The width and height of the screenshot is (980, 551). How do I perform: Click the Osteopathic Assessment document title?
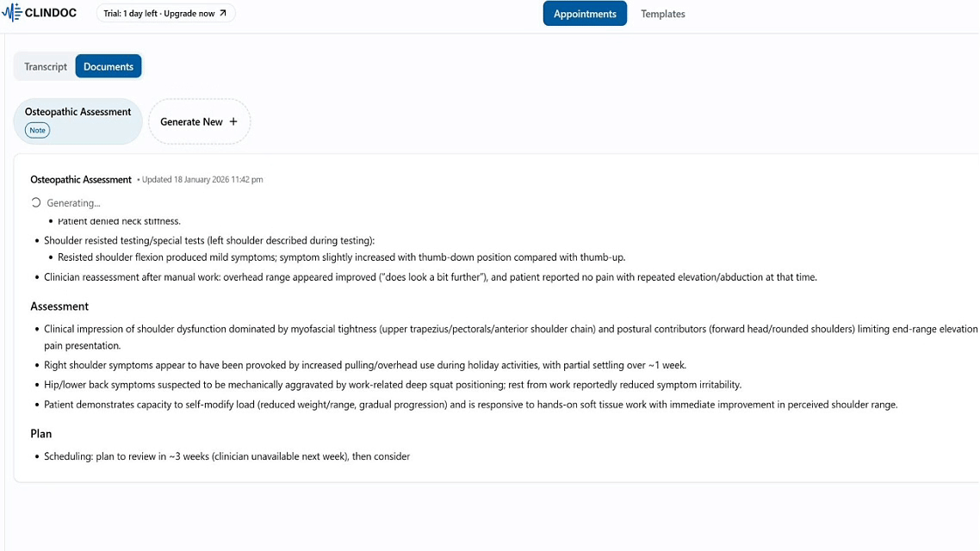81,180
